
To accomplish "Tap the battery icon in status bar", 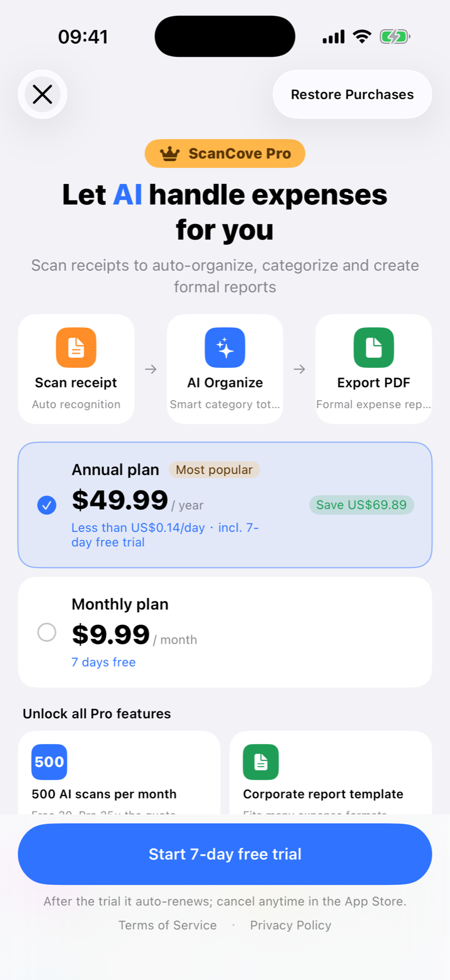I will click(x=395, y=36).
